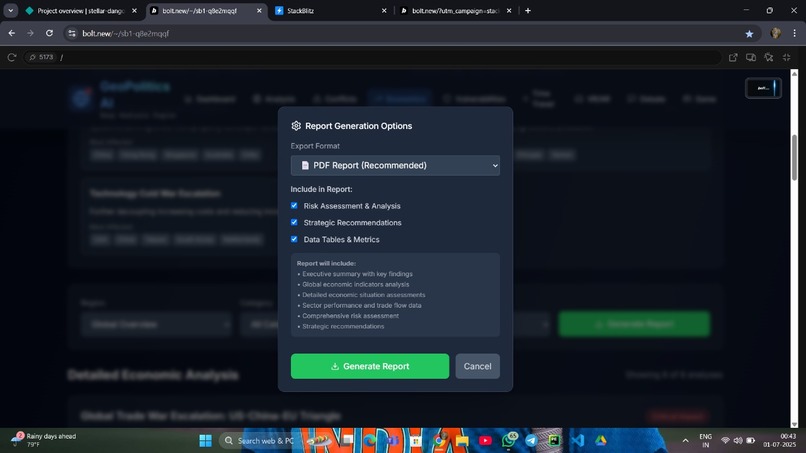View site information icon in address bar
806x453 pixels.
(72, 33)
